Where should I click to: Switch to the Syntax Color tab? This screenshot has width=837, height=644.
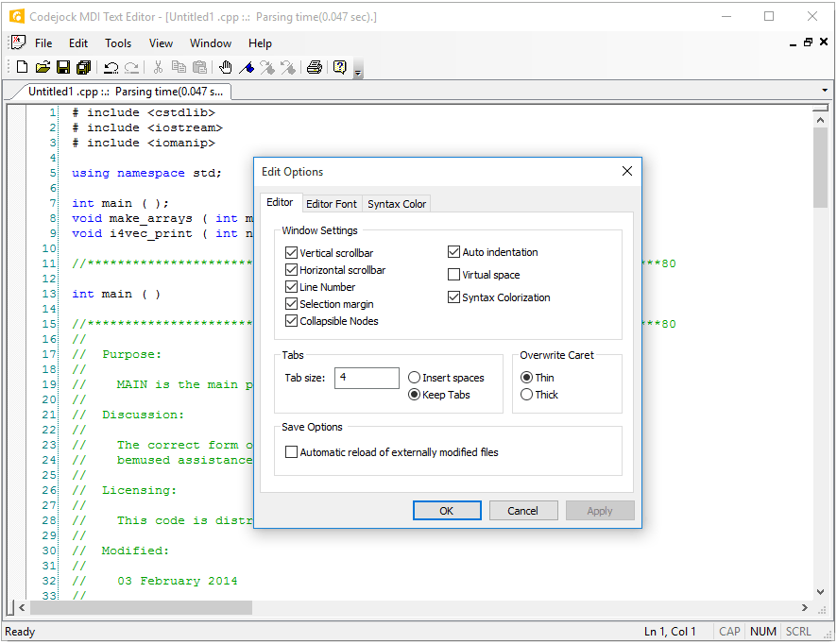[396, 203]
